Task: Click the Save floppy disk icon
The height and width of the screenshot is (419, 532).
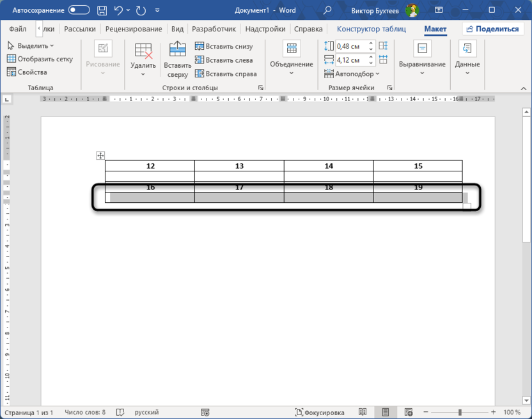Action: [x=102, y=10]
